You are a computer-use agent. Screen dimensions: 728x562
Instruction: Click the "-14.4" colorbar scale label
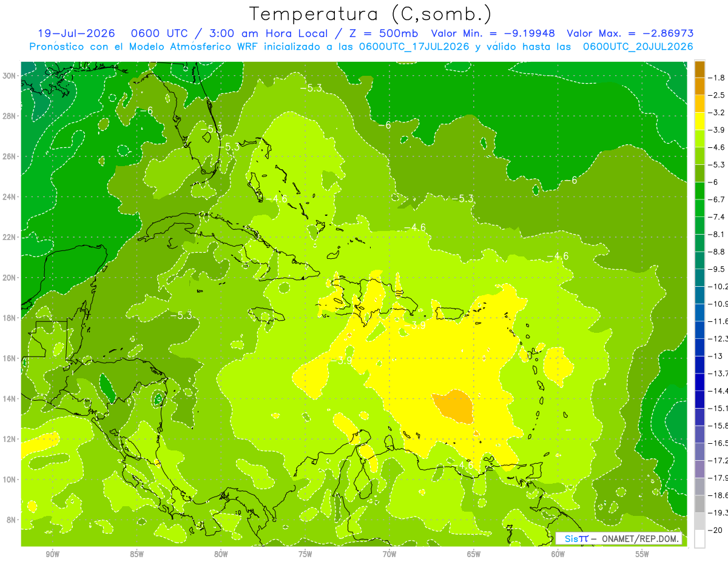(x=718, y=391)
